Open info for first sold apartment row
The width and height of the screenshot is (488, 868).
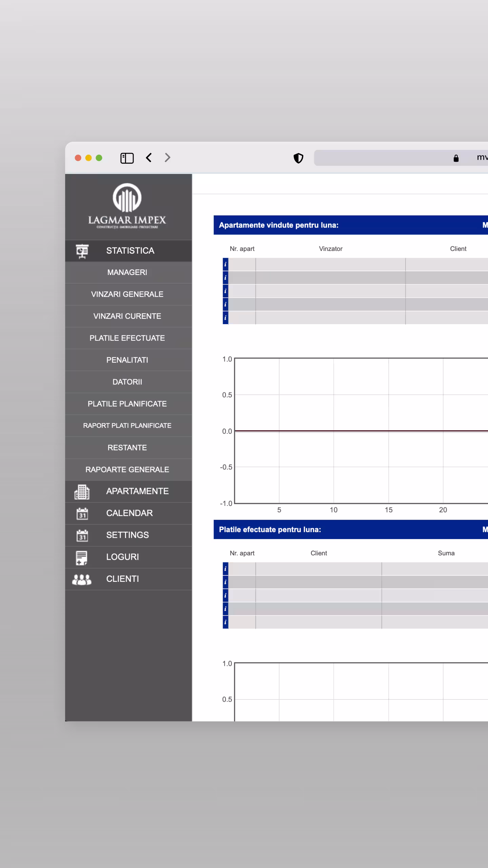pos(225,264)
